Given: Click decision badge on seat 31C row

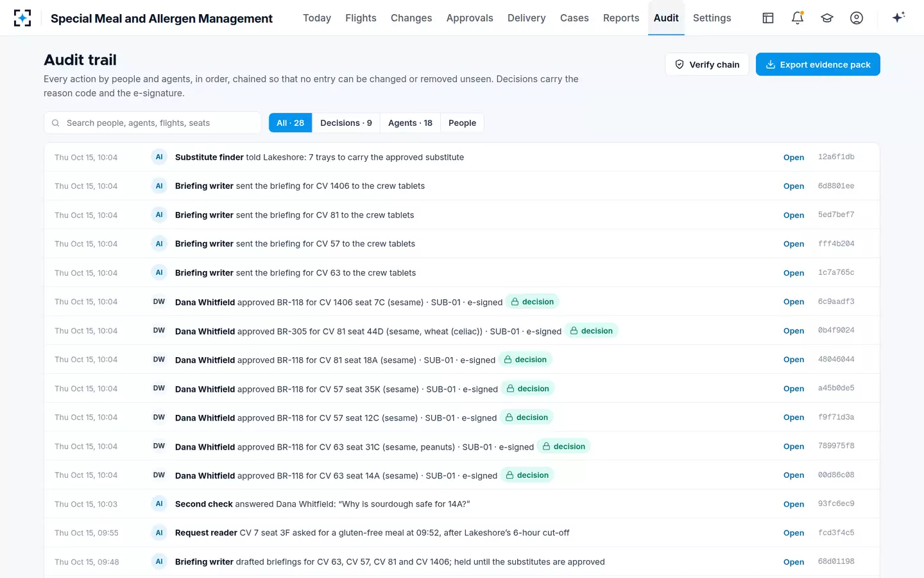Looking at the screenshot, I should pos(563,446).
